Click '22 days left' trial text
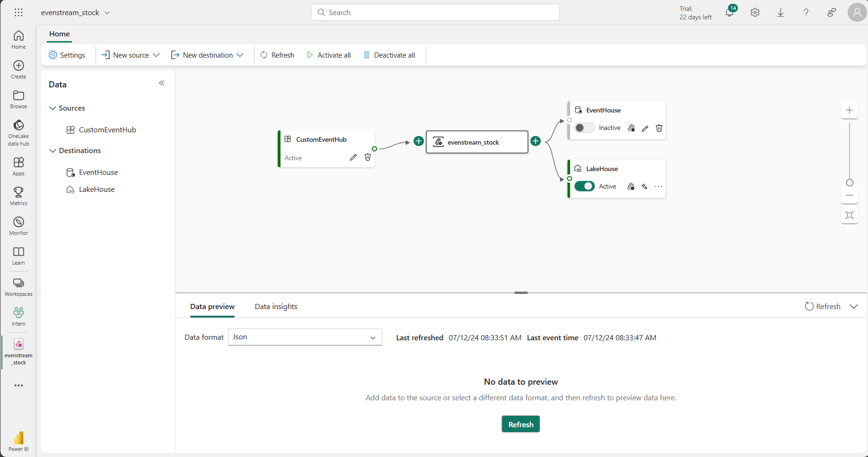The image size is (868, 457). click(695, 17)
